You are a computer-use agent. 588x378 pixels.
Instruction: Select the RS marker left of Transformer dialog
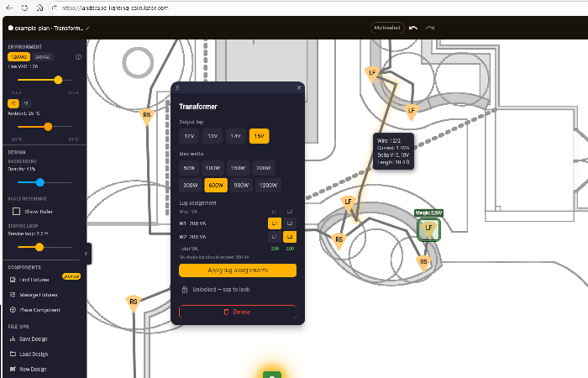click(x=147, y=116)
